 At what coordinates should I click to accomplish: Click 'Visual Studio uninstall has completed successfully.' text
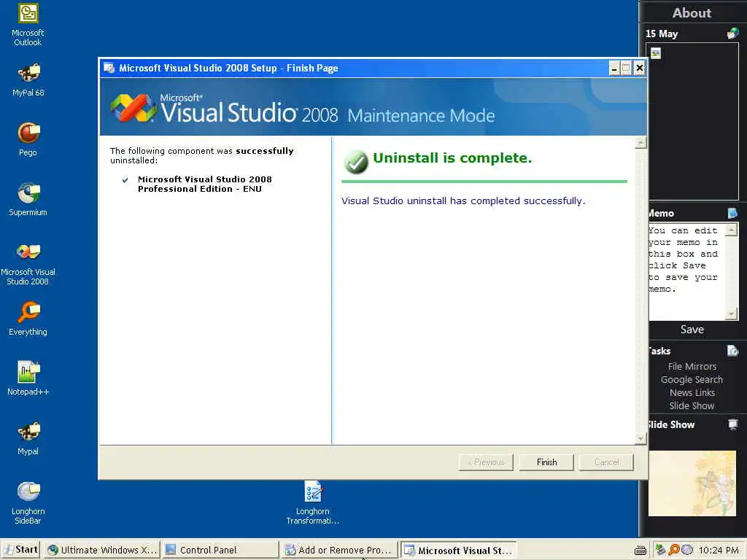pyautogui.click(x=463, y=201)
